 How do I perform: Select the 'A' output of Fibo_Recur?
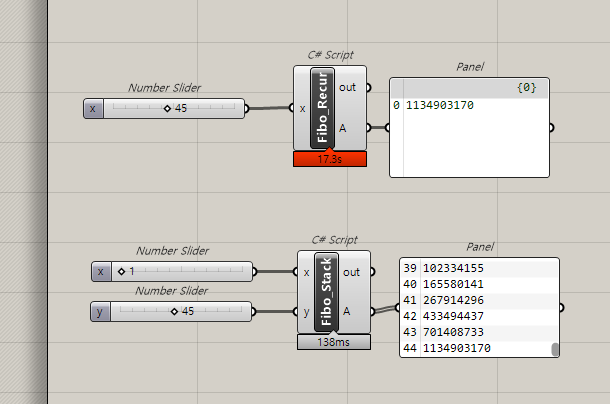click(342, 128)
